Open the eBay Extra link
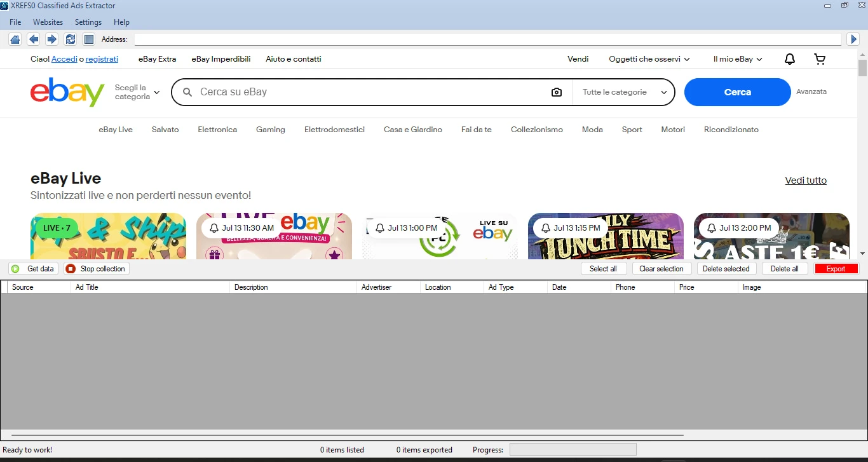This screenshot has width=868, height=462. (x=157, y=59)
